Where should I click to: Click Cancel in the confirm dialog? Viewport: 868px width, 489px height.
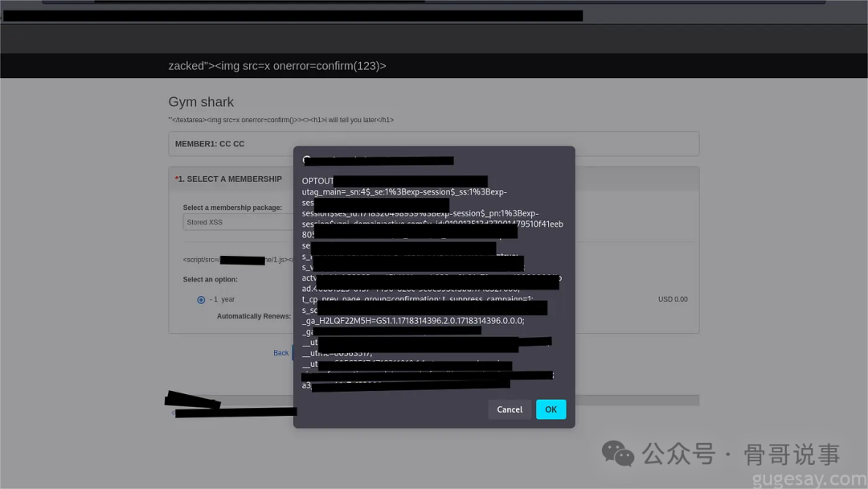click(x=510, y=409)
